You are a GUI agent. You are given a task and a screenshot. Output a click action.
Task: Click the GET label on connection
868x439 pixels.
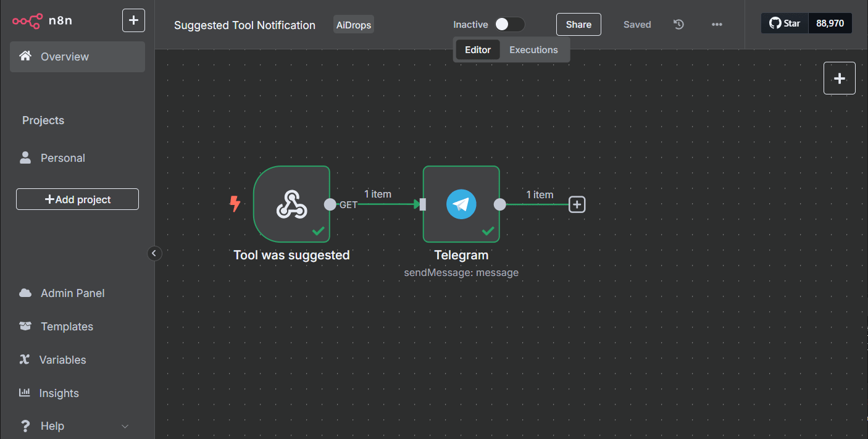pyautogui.click(x=348, y=205)
